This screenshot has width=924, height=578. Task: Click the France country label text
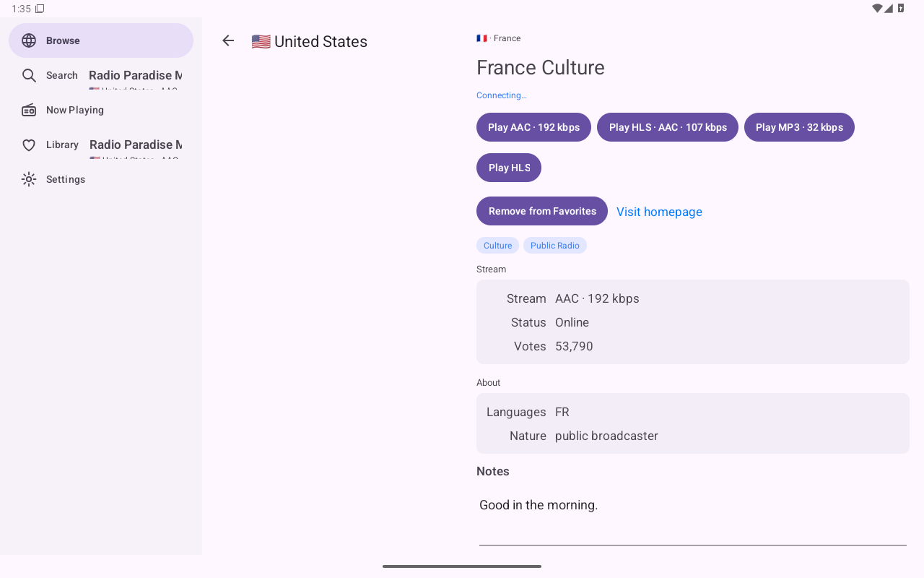507,38
